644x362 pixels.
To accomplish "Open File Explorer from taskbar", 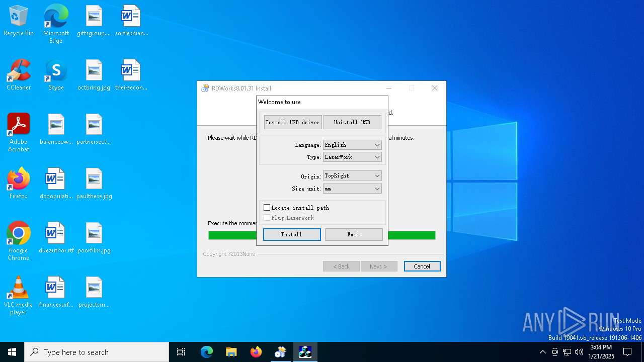I will pyautogui.click(x=231, y=352).
